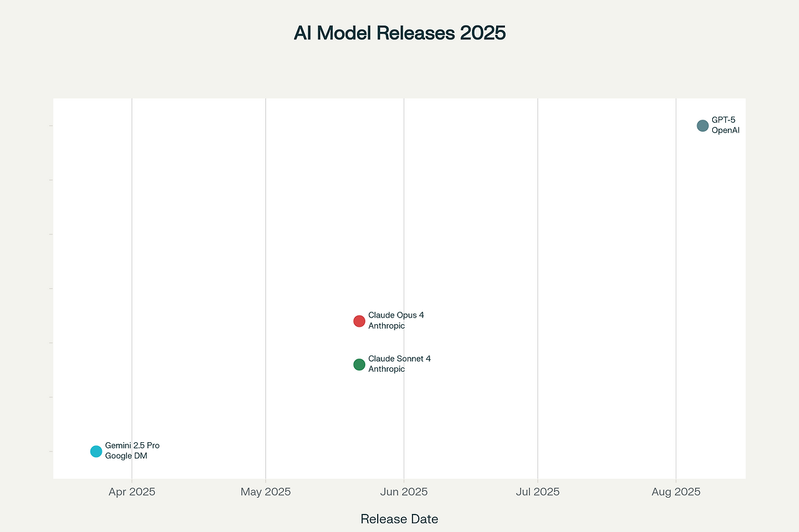
Task: Click Anthropic label under Claude Sonnet 4
Action: pos(386,369)
